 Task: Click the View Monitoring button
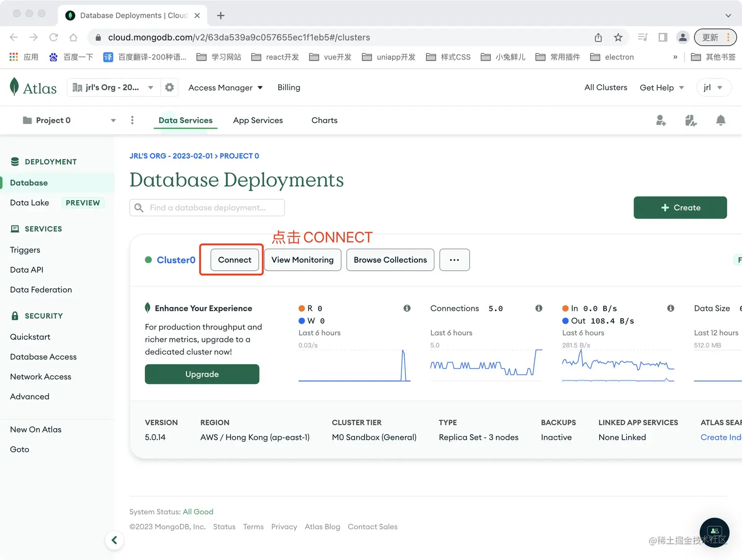coord(303,260)
